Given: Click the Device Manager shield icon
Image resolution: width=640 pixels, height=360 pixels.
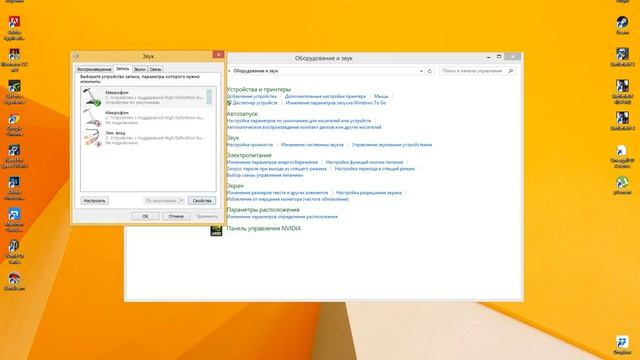Looking at the screenshot, I should click(x=229, y=103).
